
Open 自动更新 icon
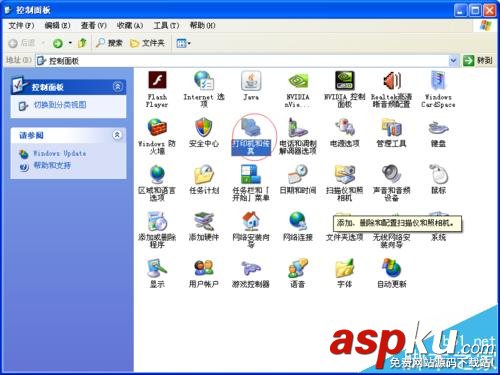(x=391, y=268)
